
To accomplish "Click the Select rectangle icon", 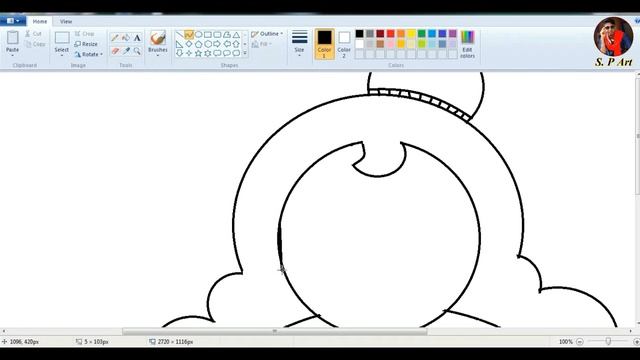I will tap(62, 38).
